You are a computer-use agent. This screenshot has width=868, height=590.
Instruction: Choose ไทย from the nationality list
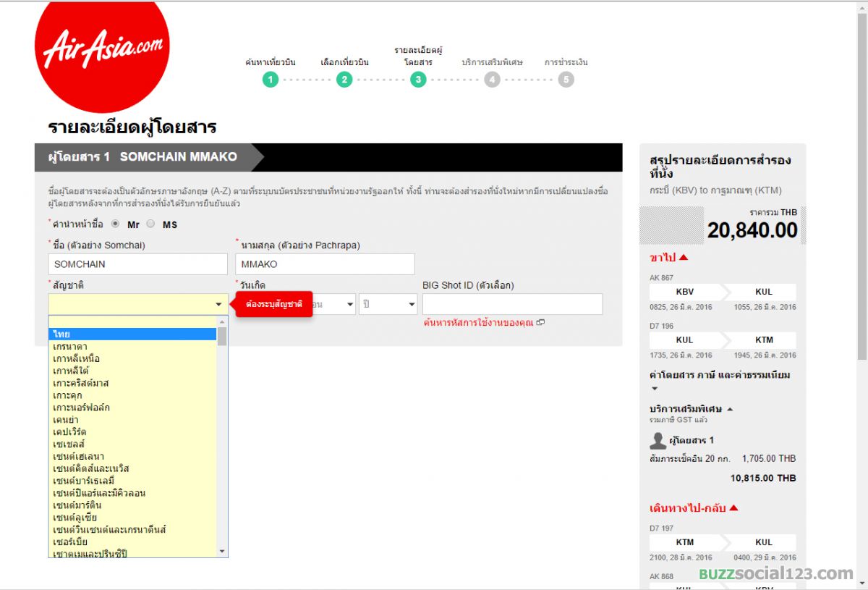[x=133, y=334]
